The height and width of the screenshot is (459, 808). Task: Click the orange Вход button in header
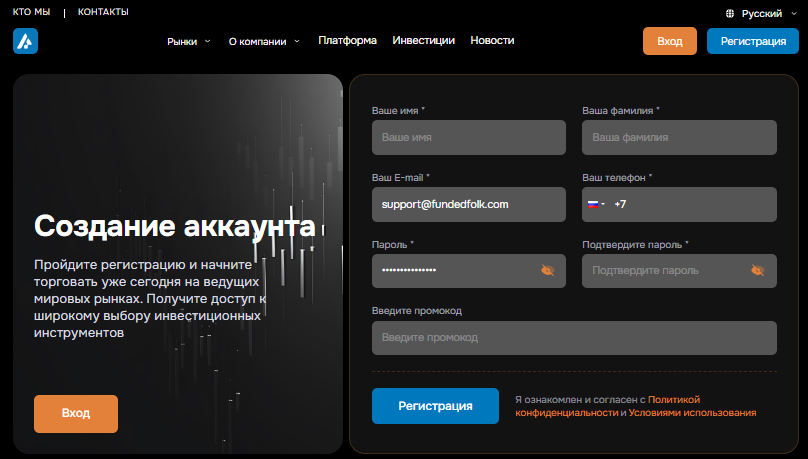coord(669,41)
